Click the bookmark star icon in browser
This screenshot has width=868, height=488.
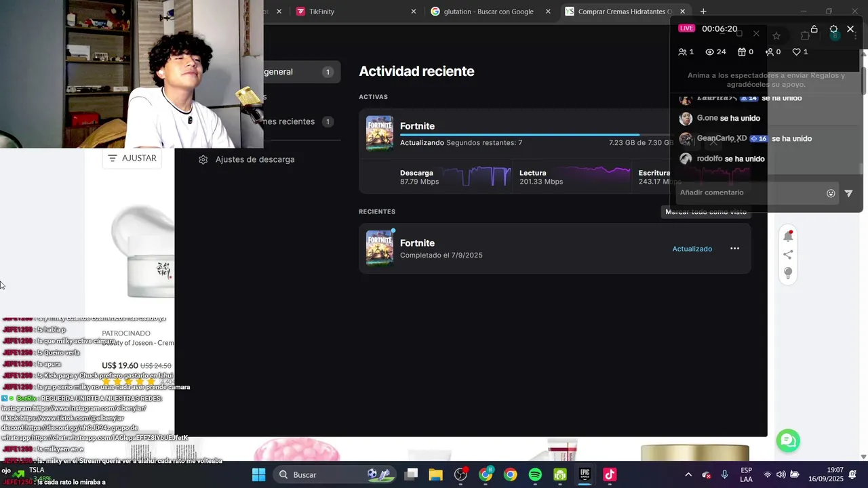tap(776, 35)
